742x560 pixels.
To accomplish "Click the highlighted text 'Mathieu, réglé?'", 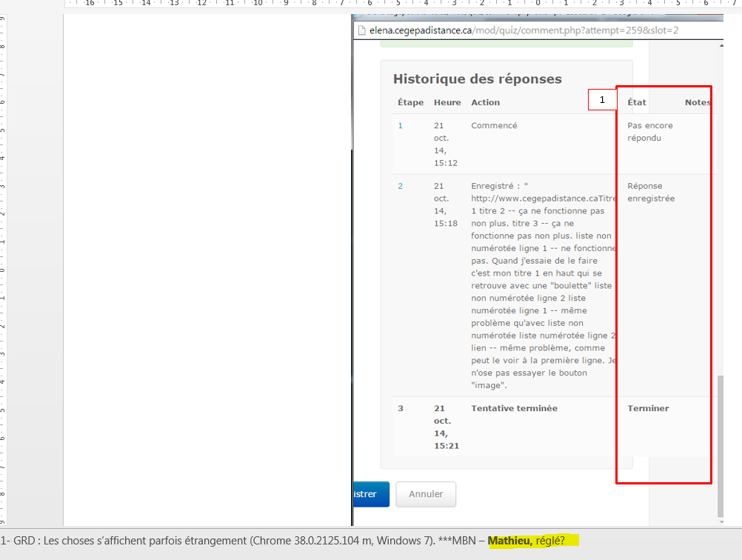I will (532, 541).
